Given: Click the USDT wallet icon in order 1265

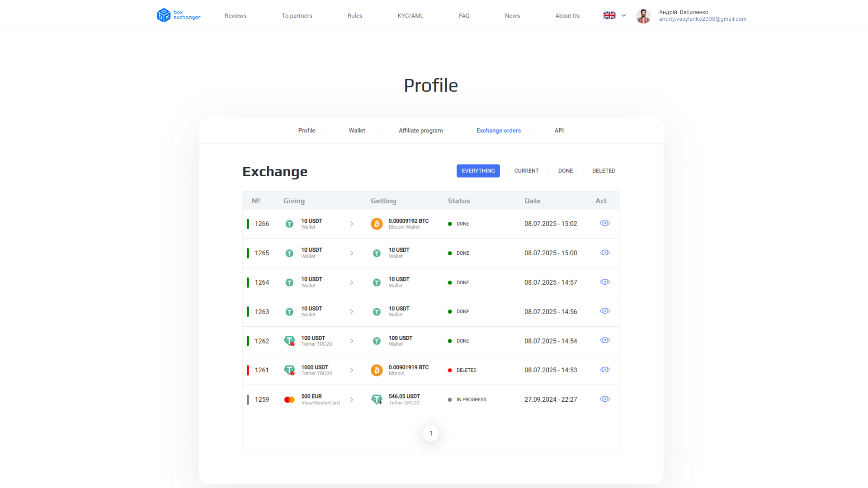Looking at the screenshot, I should tap(289, 253).
